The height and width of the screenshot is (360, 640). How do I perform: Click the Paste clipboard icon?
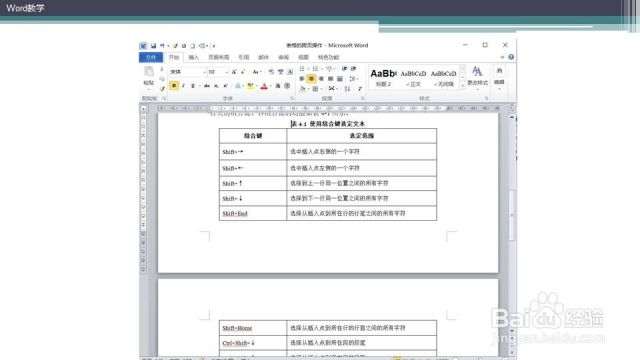(x=149, y=71)
